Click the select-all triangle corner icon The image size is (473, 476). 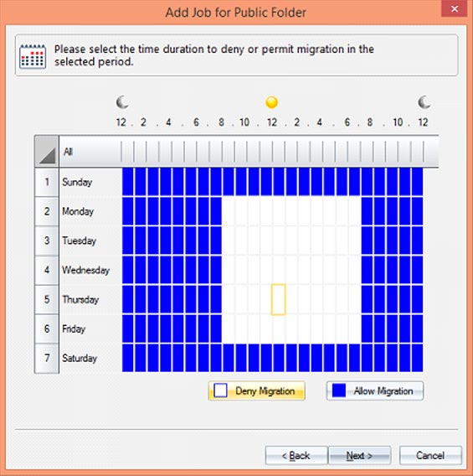click(x=47, y=151)
